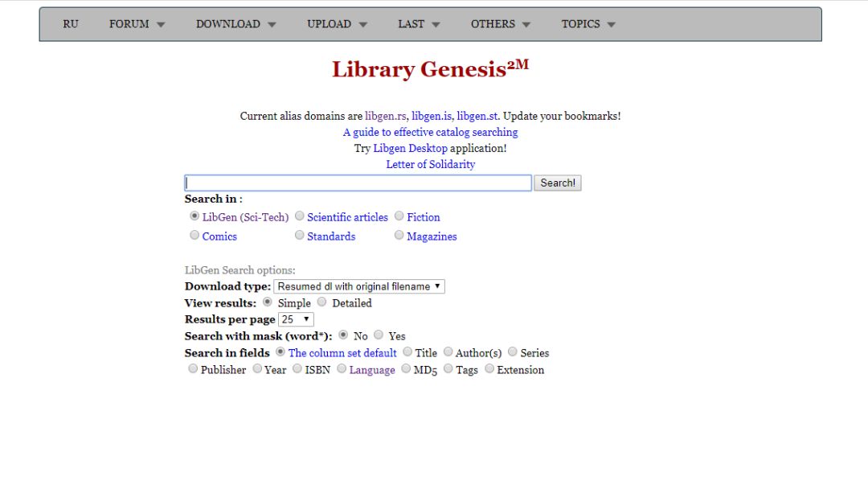Screen dimensions: 868x481
Task: Switch language via RU menu item
Action: 70,24
